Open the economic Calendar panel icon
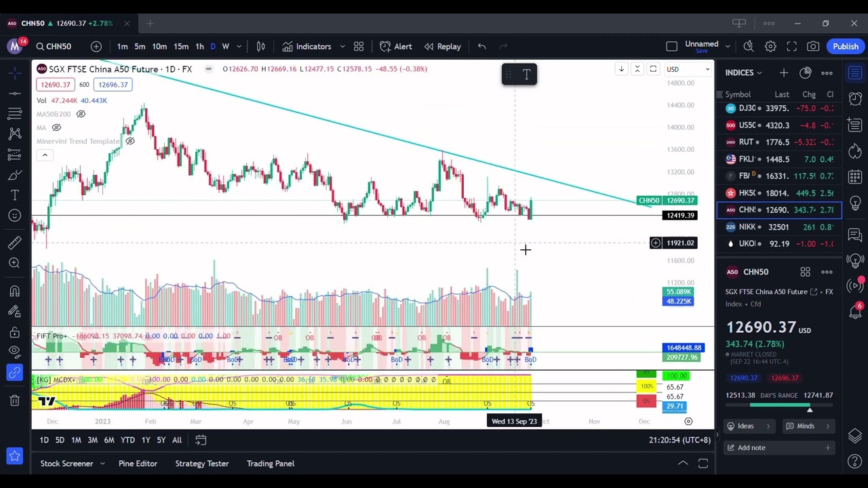 855,176
